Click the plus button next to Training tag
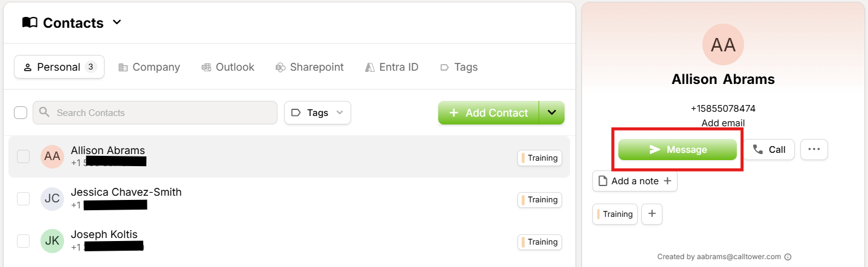The image size is (868, 267). point(652,214)
